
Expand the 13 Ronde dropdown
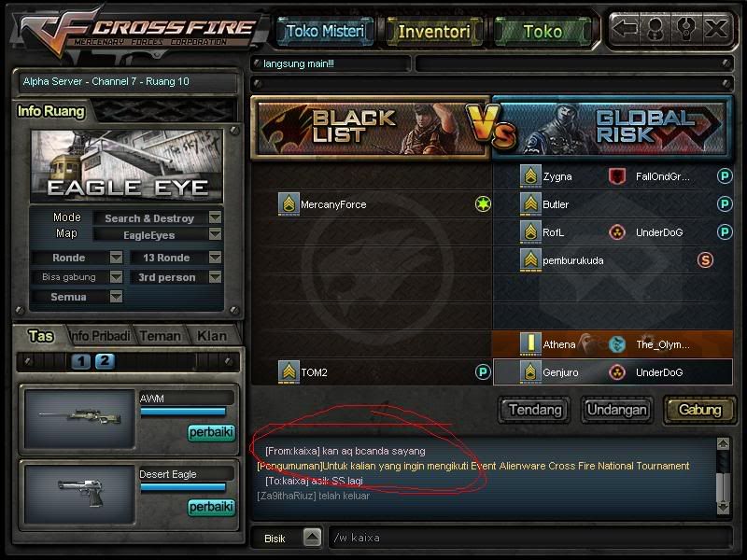click(216, 258)
